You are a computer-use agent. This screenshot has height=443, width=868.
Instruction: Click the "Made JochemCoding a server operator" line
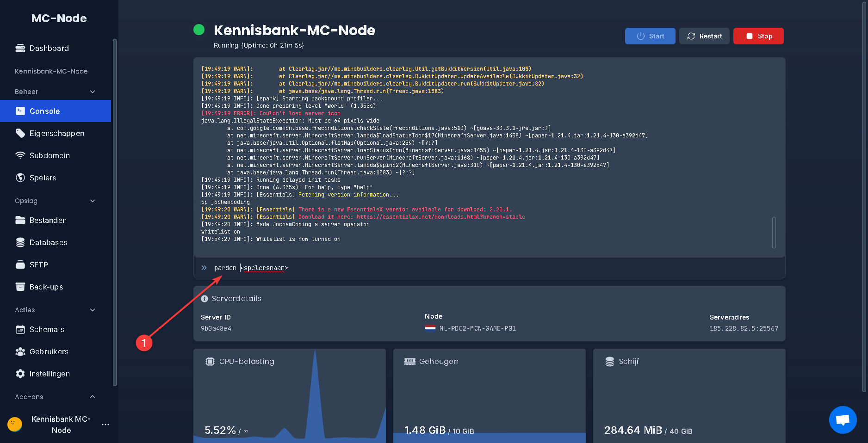[285, 224]
